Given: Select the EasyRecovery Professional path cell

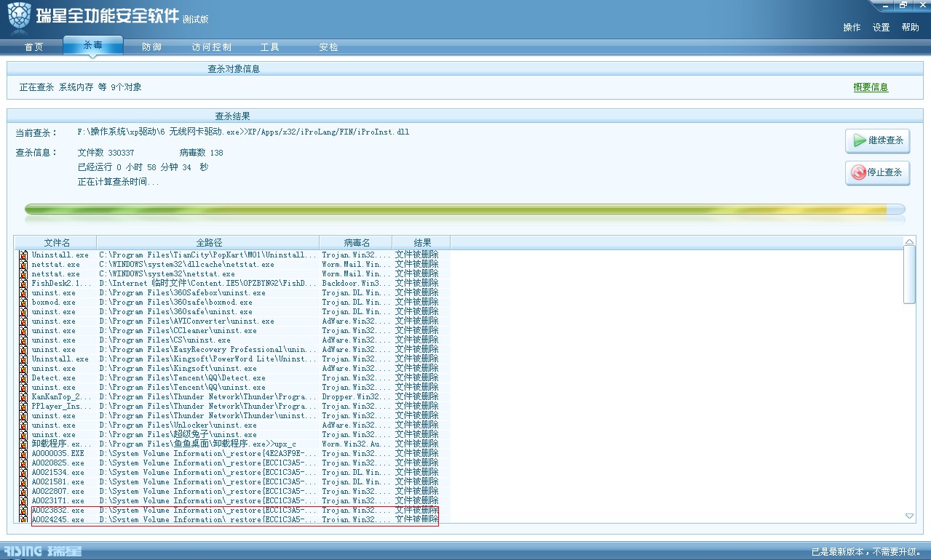Looking at the screenshot, I should 208,350.
